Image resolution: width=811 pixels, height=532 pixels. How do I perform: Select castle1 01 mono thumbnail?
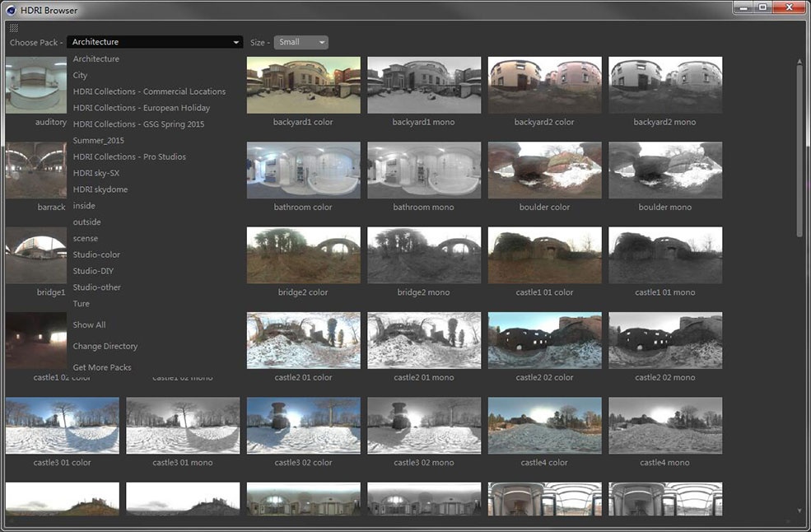[665, 255]
